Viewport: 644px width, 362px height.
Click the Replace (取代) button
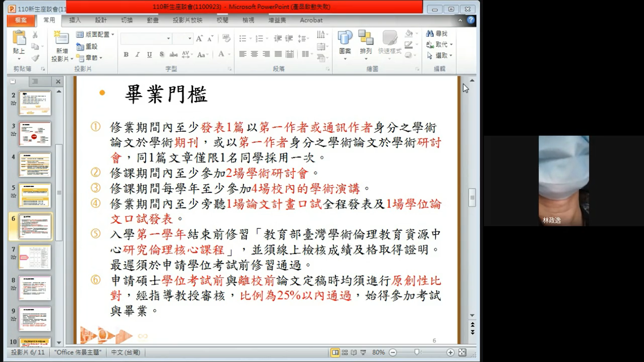pos(439,45)
